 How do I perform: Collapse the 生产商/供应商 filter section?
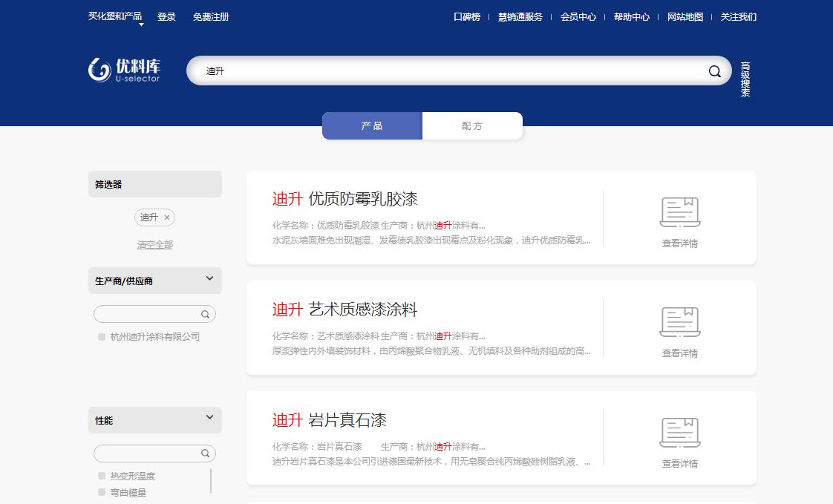[x=209, y=278]
